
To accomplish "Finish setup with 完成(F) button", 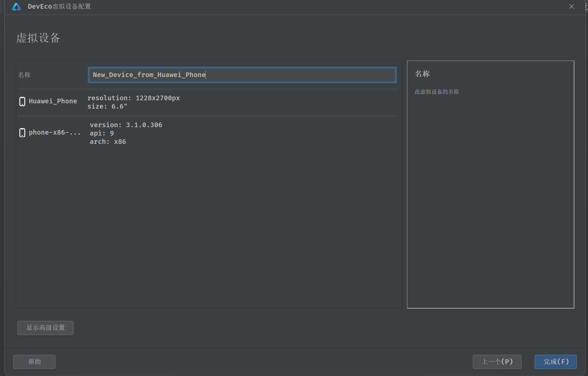I will point(556,362).
